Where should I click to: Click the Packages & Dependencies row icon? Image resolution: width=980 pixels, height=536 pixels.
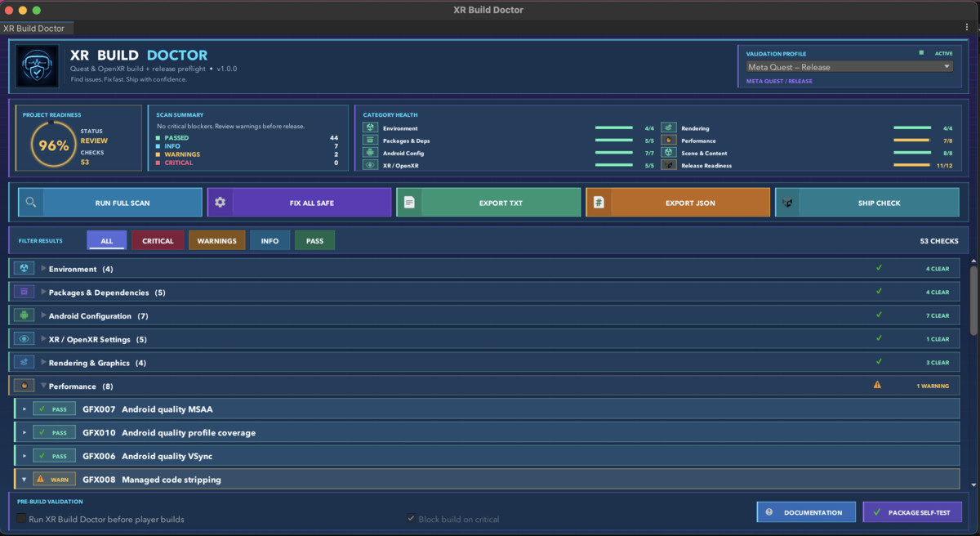pyautogui.click(x=24, y=292)
